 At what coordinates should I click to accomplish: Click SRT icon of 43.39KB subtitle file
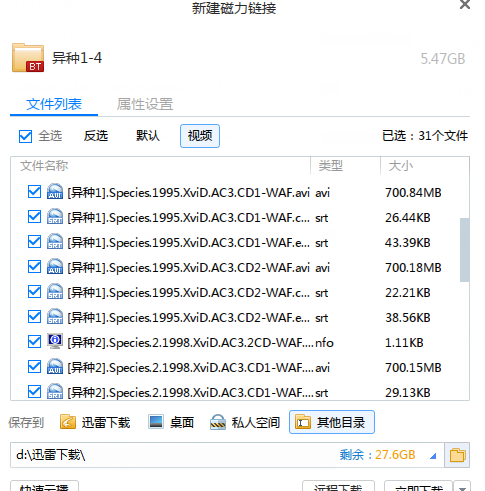55,242
